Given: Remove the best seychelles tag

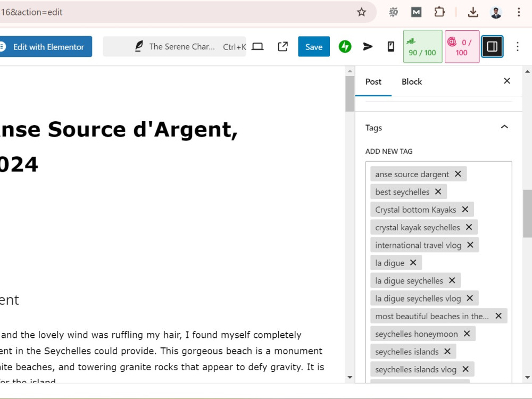Looking at the screenshot, I should click(x=438, y=192).
